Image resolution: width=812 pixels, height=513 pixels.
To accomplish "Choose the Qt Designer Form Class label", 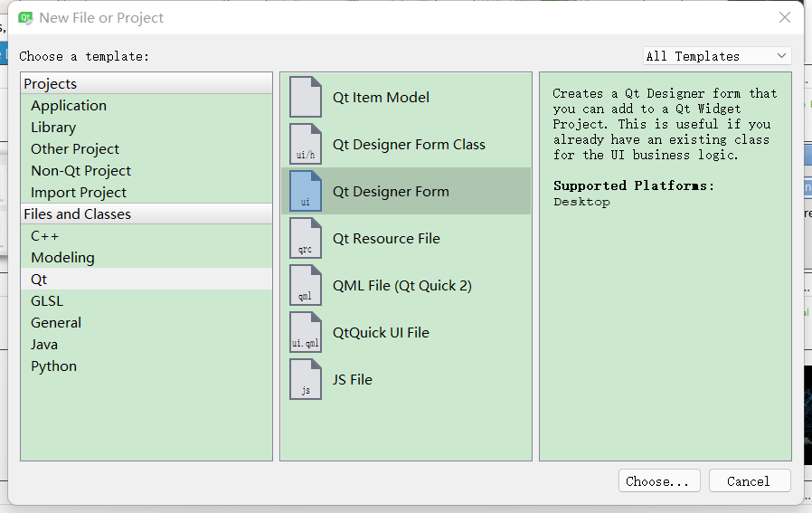I will pos(409,145).
